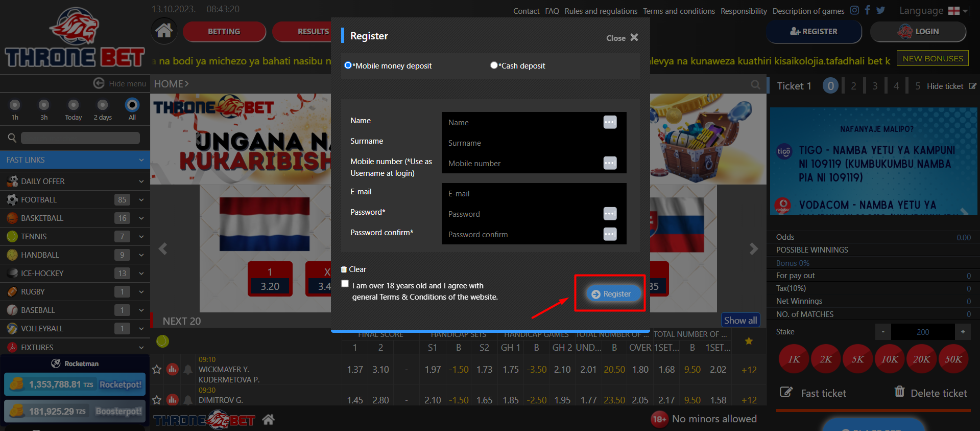Check the over 18 years agreement box

click(345, 284)
